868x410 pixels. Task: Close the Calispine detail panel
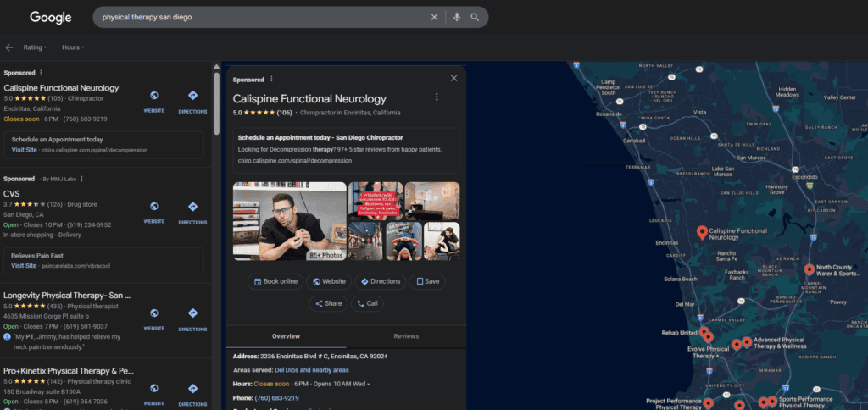(x=454, y=79)
